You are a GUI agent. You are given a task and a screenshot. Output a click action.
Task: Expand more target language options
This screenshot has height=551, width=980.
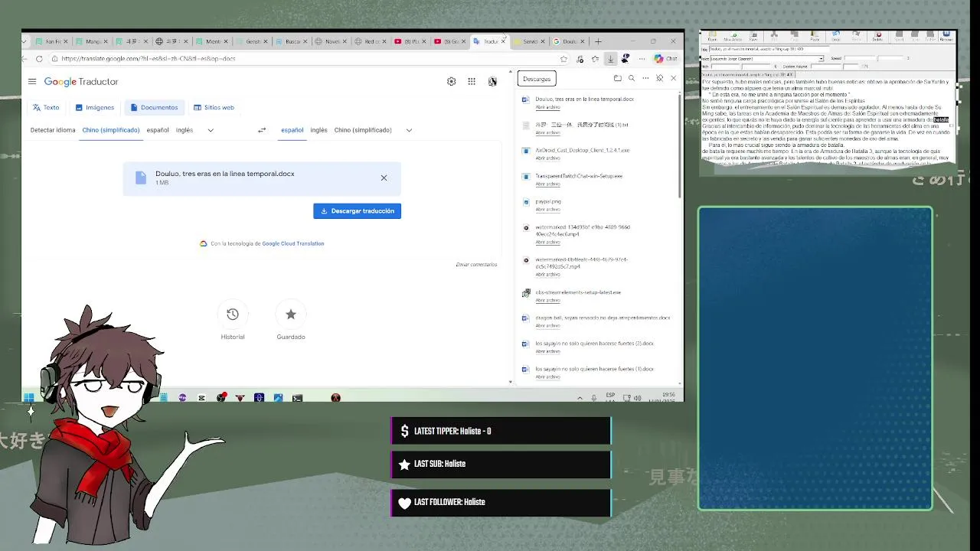[x=409, y=130]
